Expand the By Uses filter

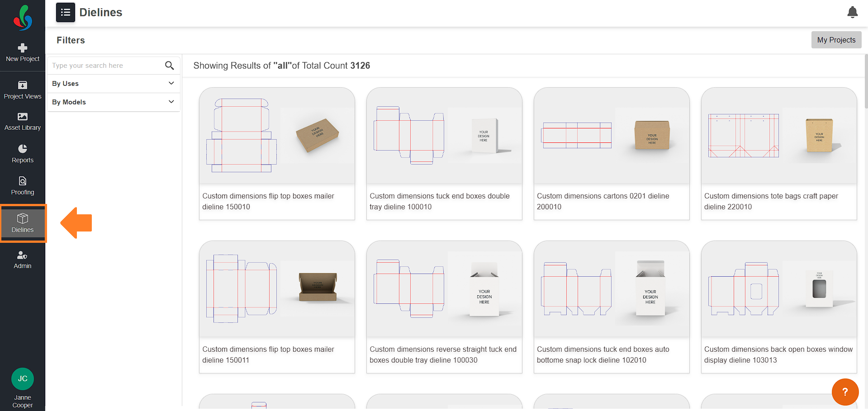tap(114, 84)
